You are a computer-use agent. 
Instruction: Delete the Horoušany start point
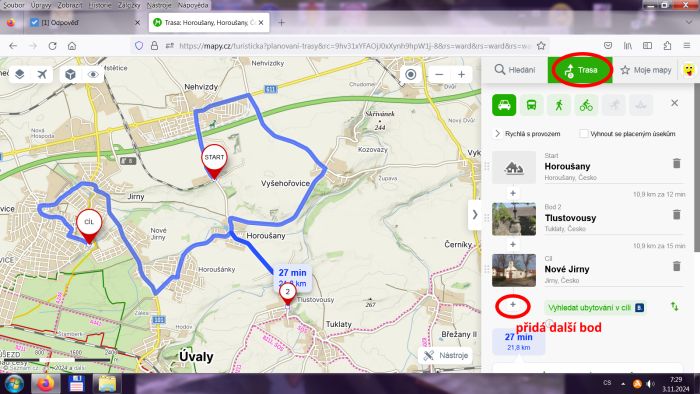pos(676,163)
